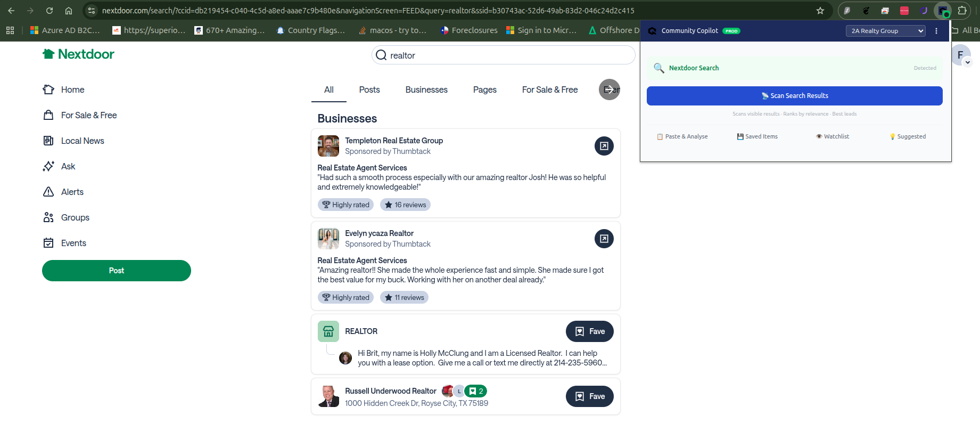Click the search magnifier icon in Nextdoor

[x=381, y=55]
